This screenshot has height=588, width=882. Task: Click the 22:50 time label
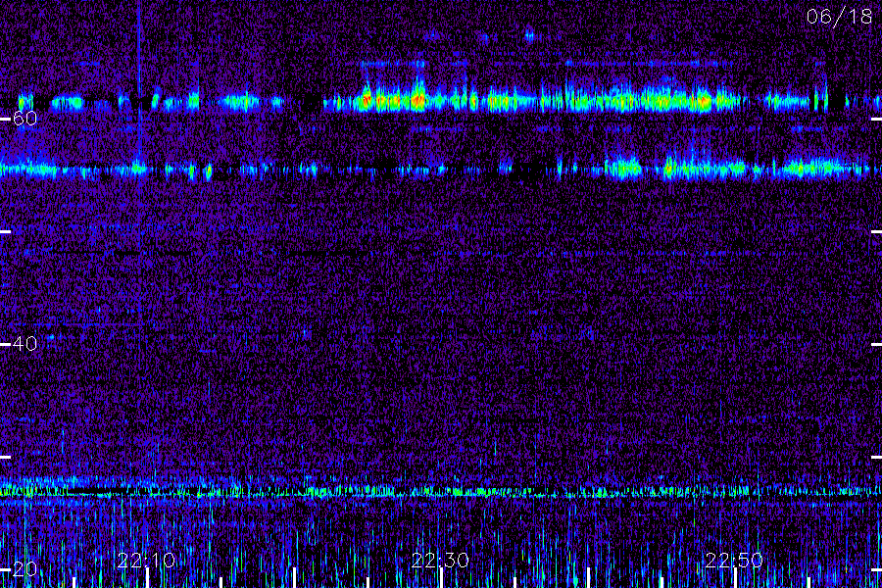(733, 561)
